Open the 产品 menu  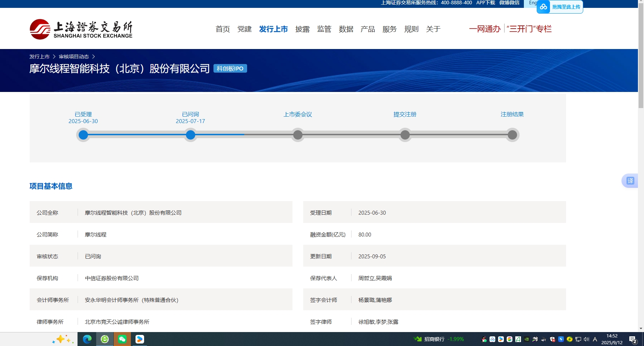point(368,29)
